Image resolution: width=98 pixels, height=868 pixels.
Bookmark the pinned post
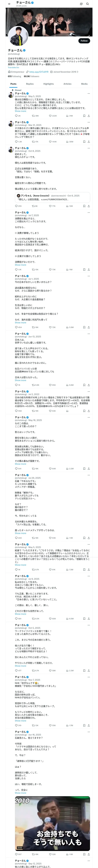[x=84, y=116]
